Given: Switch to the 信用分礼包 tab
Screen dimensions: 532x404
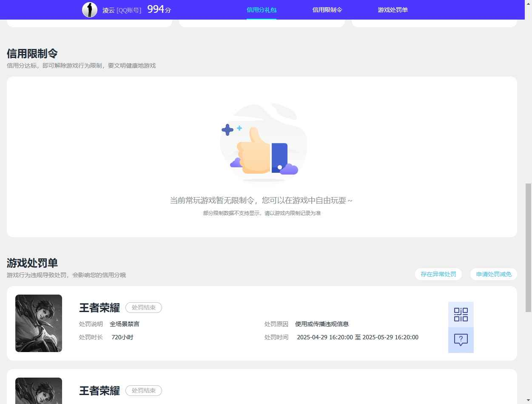Looking at the screenshot, I should click(x=262, y=10).
